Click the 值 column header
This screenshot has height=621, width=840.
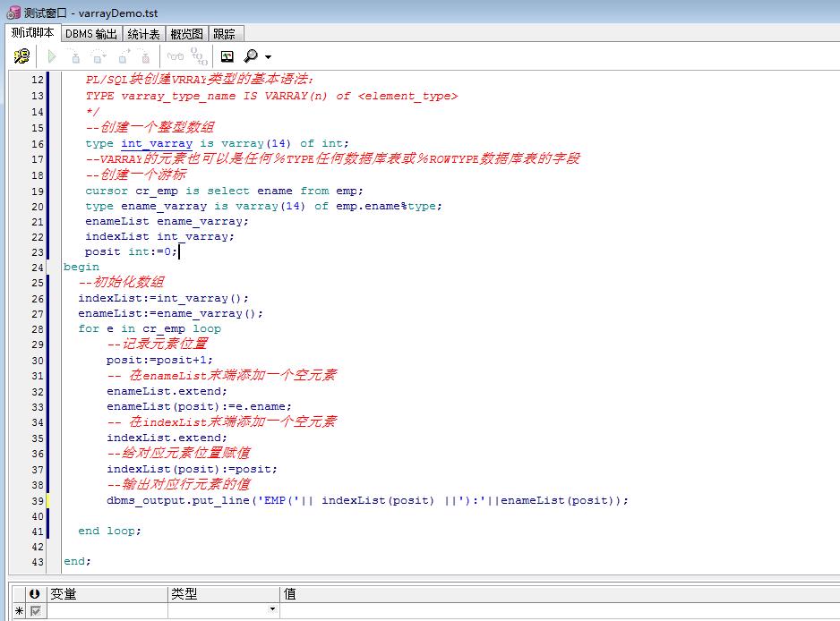click(560, 593)
